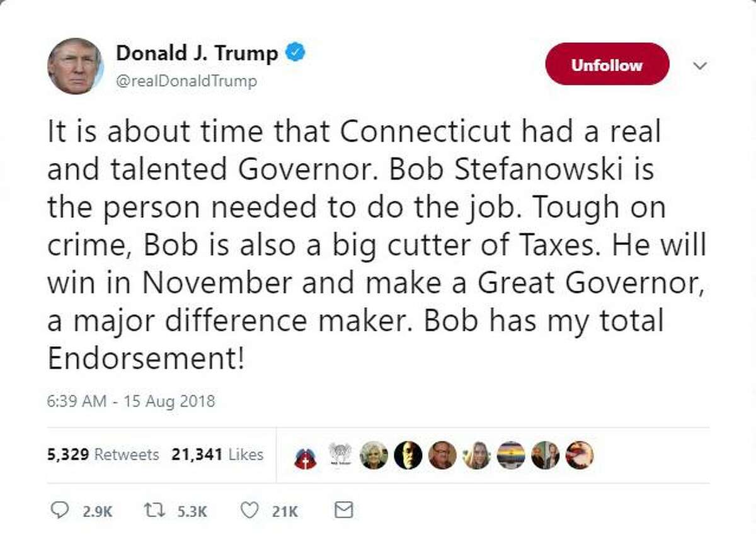Open @realDonaldTrump's handle link
Image resolution: width=756 pixels, height=544 pixels.
[x=185, y=81]
